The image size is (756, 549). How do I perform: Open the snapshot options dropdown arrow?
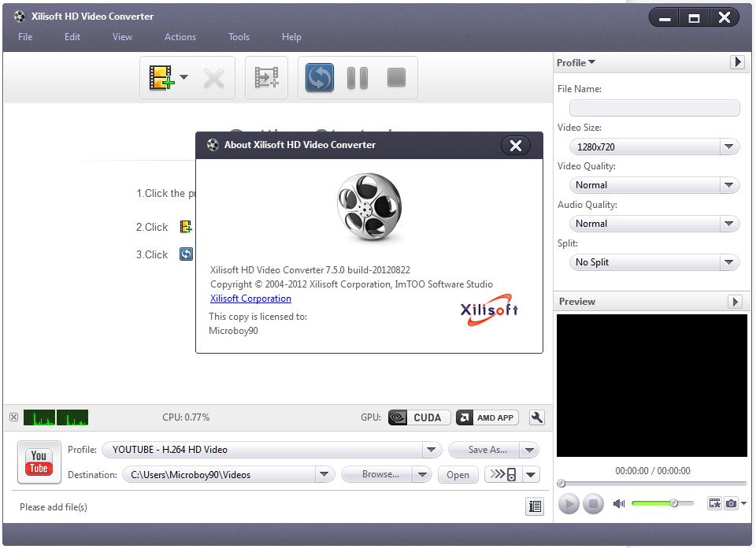pyautogui.click(x=743, y=503)
